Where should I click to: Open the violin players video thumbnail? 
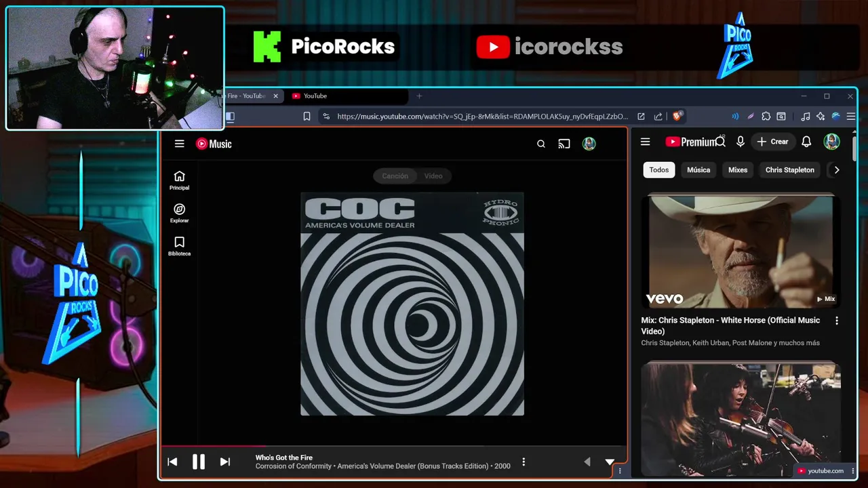click(x=741, y=418)
